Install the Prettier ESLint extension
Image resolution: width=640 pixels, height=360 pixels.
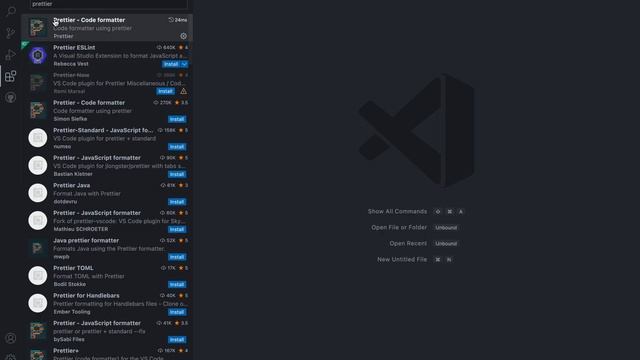[x=171, y=64]
